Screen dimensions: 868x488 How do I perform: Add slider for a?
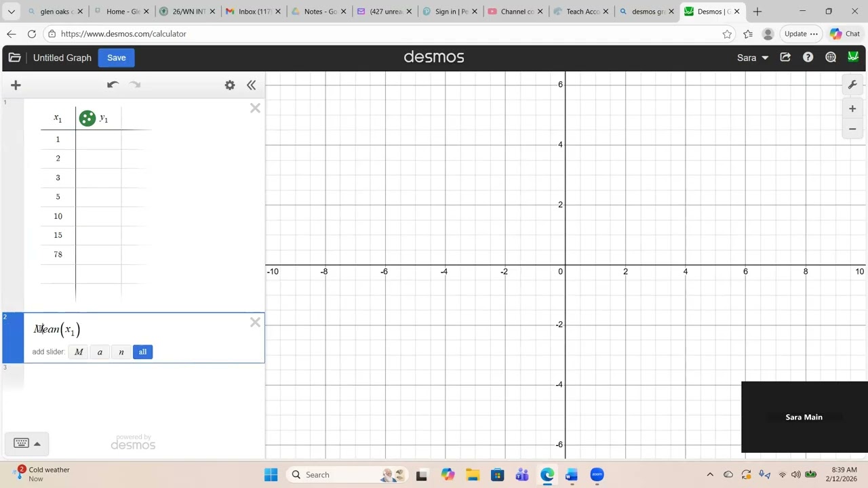(100, 352)
